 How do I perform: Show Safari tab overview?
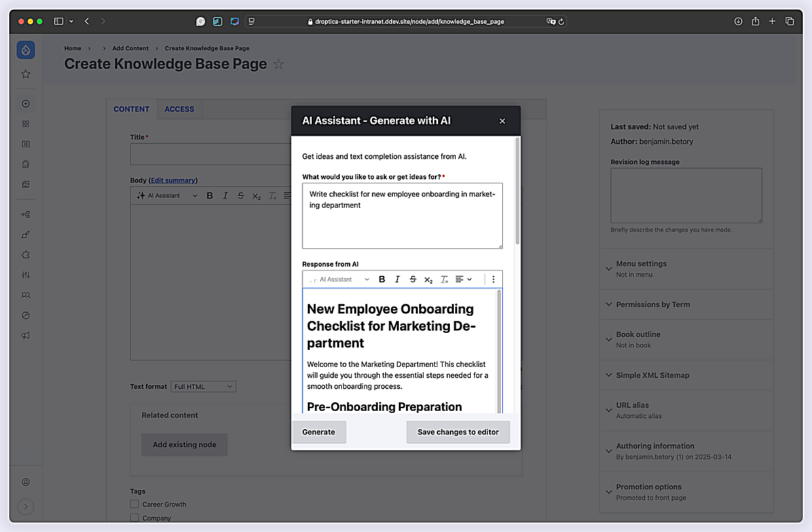790,21
